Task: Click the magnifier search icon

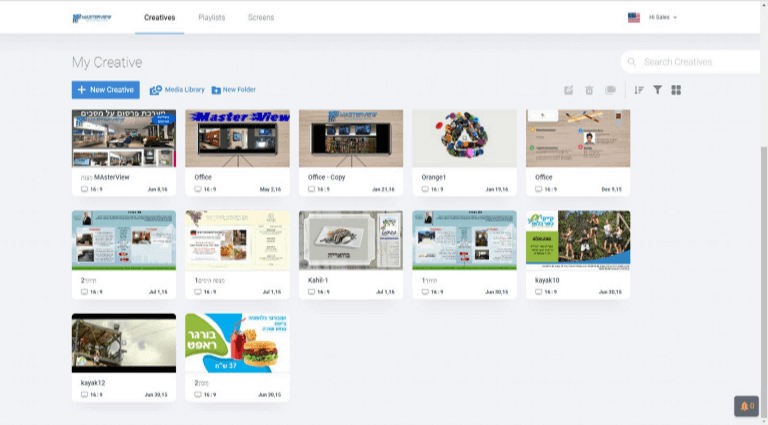Action: tap(632, 62)
